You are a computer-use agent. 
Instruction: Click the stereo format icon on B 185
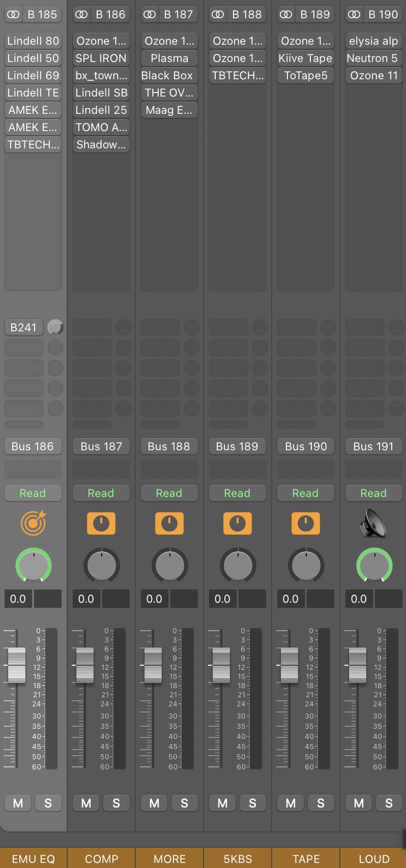click(14, 15)
